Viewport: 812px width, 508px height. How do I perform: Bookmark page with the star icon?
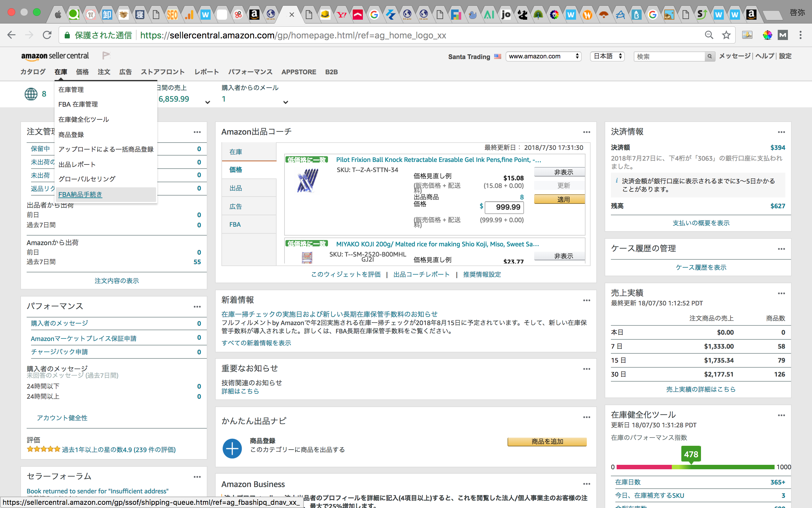tap(726, 35)
